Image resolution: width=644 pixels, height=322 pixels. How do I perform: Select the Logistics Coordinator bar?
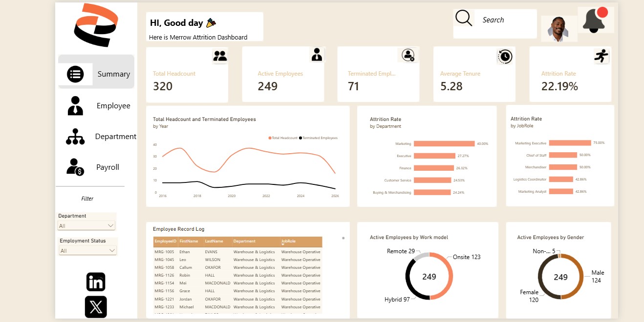pyautogui.click(x=561, y=179)
